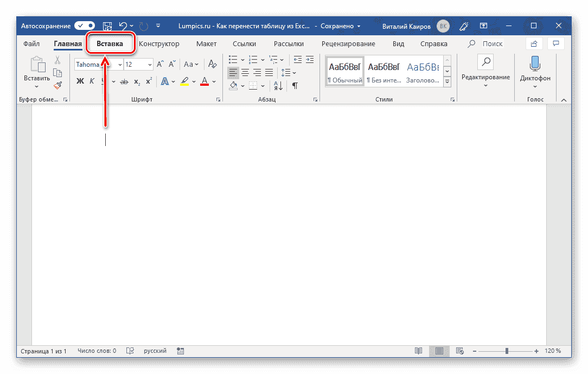
Task: Apply strikethrough formatting
Action: pyautogui.click(x=124, y=81)
